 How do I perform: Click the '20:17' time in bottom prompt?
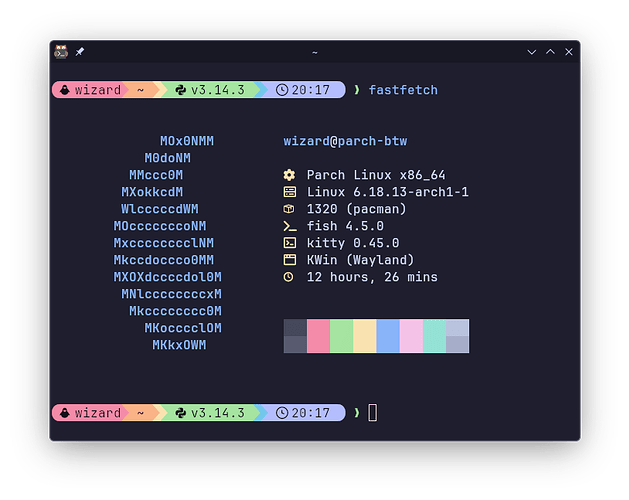click(x=310, y=413)
